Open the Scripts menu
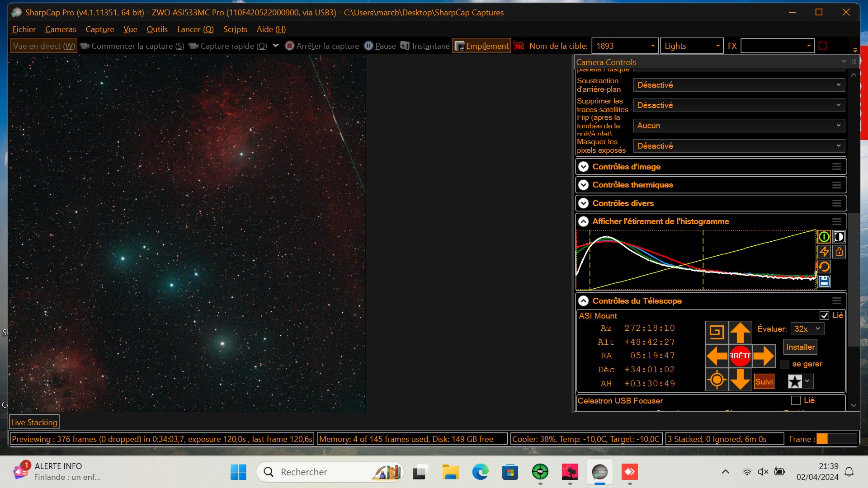The height and width of the screenshot is (488, 868). point(235,29)
